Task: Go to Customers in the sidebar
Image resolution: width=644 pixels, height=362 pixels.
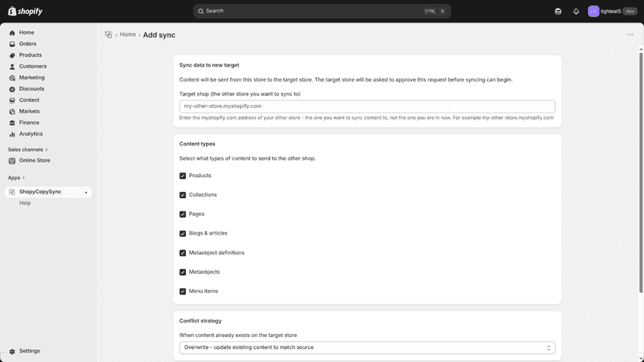Action: [x=33, y=66]
